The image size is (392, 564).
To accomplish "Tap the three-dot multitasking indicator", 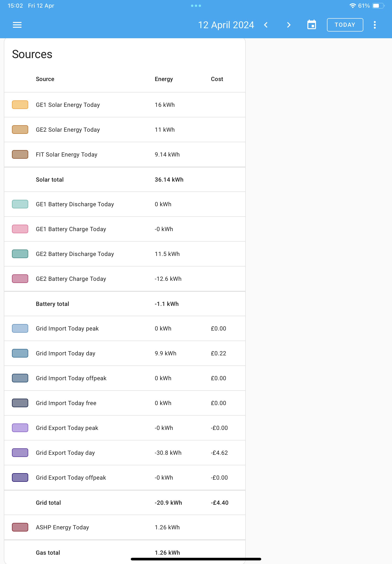I will pyautogui.click(x=196, y=6).
